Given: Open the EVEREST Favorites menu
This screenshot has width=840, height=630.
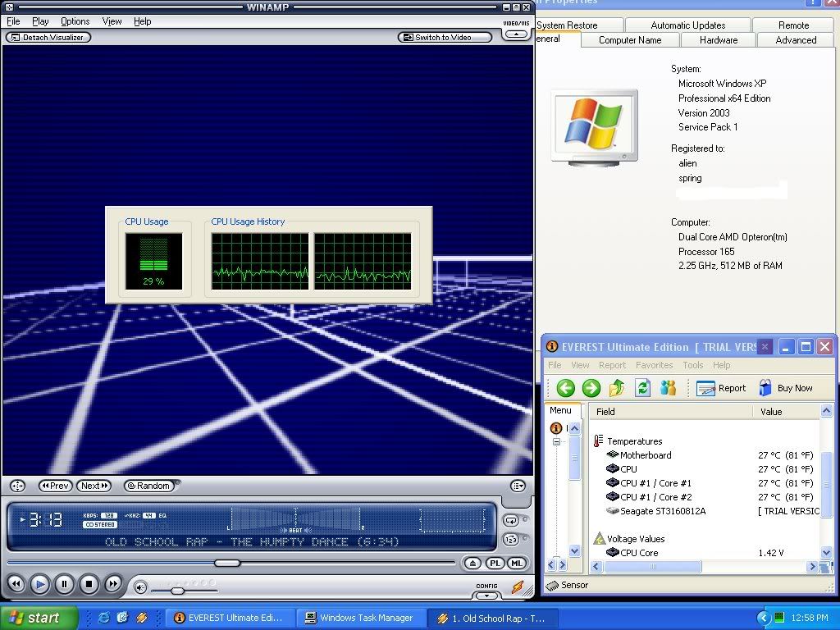Looking at the screenshot, I should (654, 365).
